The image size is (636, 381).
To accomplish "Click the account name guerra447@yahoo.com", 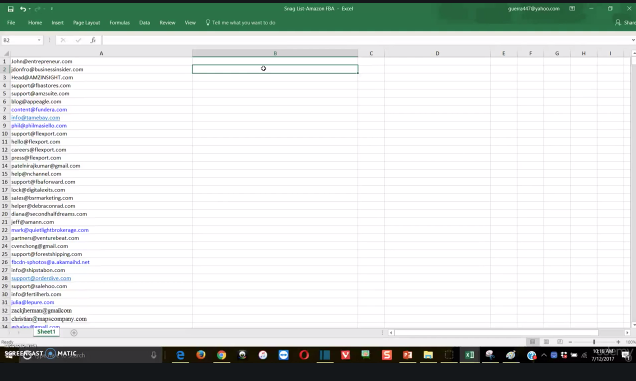I will pos(533,9).
